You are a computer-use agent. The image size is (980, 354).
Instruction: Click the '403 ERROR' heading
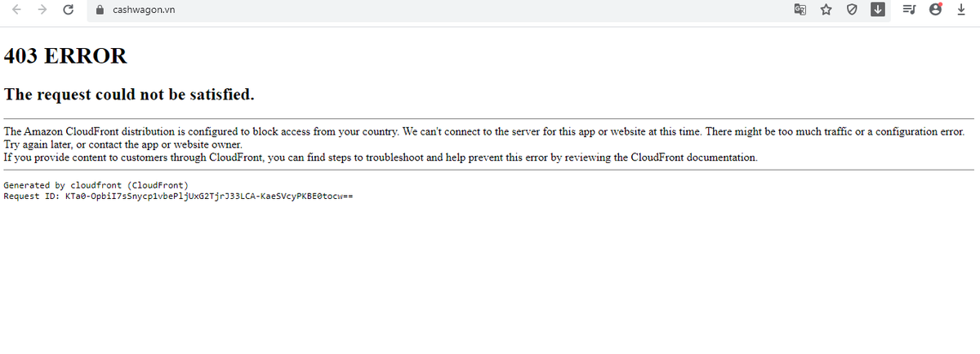click(65, 56)
